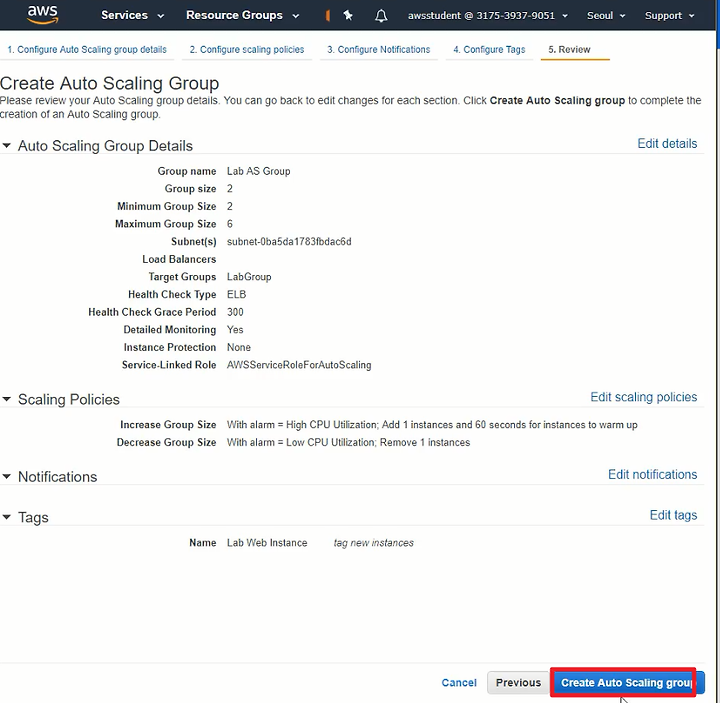Viewport: 720px width, 703px height.
Task: Click Create Auto Scaling group button
Action: pos(627,683)
